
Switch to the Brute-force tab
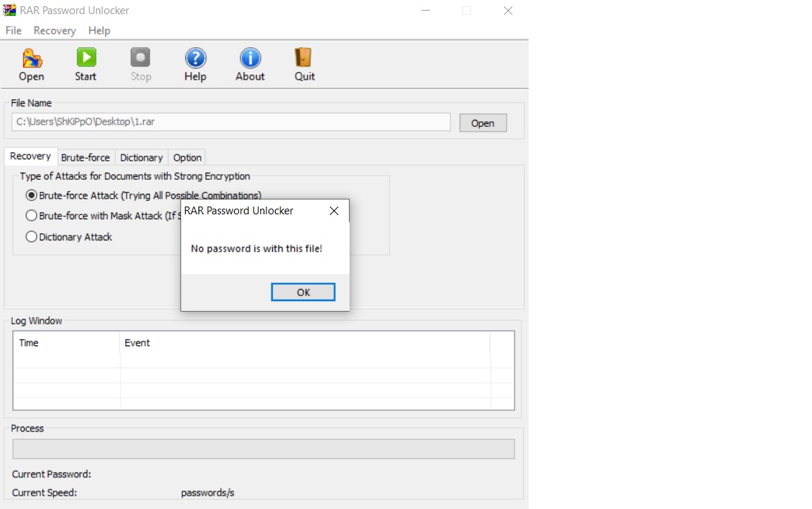pyautogui.click(x=85, y=157)
